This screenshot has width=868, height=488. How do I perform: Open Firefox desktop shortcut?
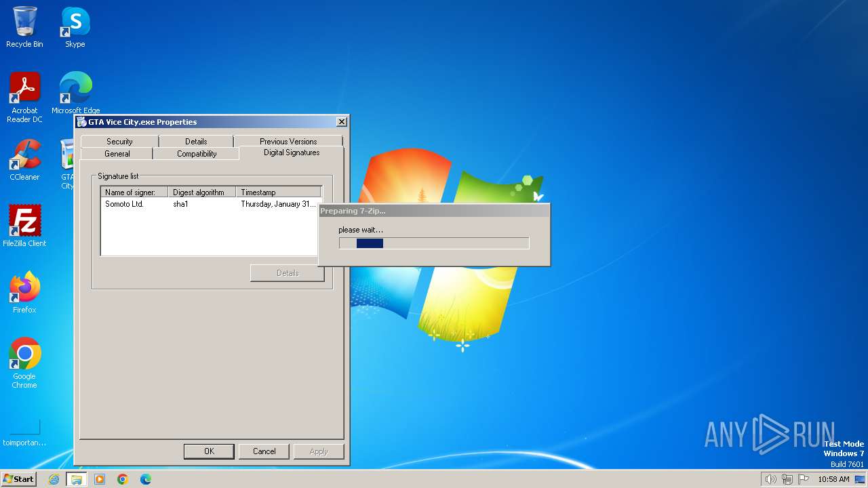(24, 293)
